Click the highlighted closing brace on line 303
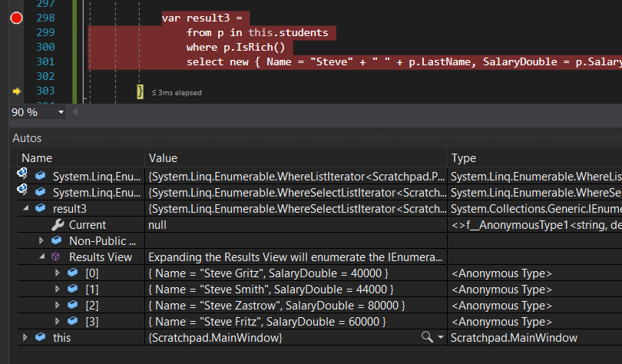 140,91
